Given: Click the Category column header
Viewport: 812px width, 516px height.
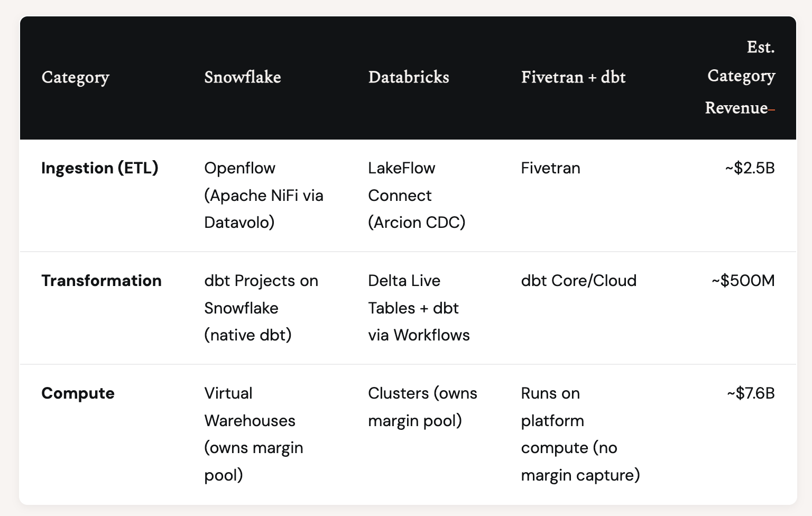Looking at the screenshot, I should pos(76,78).
